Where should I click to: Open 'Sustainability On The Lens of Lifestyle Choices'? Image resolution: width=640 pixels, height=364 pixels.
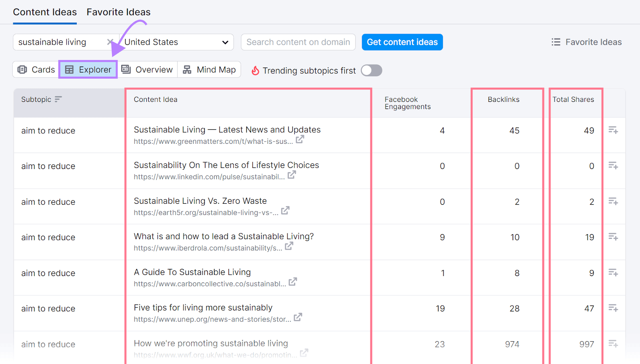[x=226, y=165]
